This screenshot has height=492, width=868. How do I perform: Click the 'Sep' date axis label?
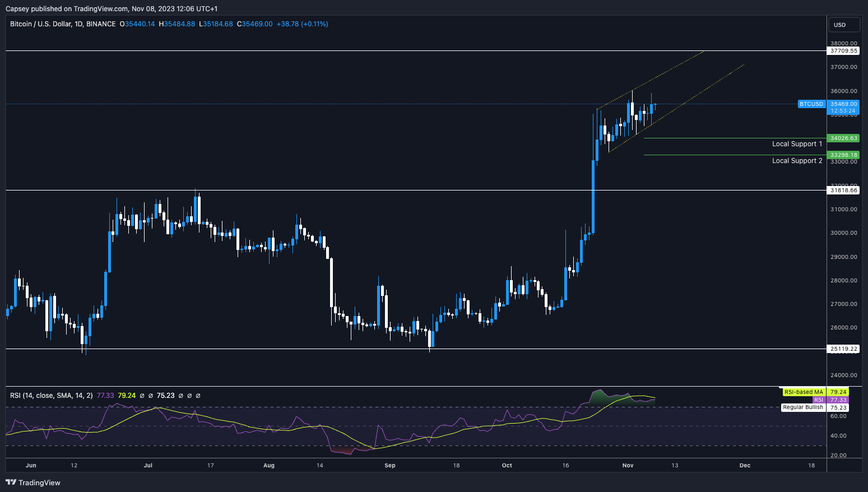(x=390, y=465)
